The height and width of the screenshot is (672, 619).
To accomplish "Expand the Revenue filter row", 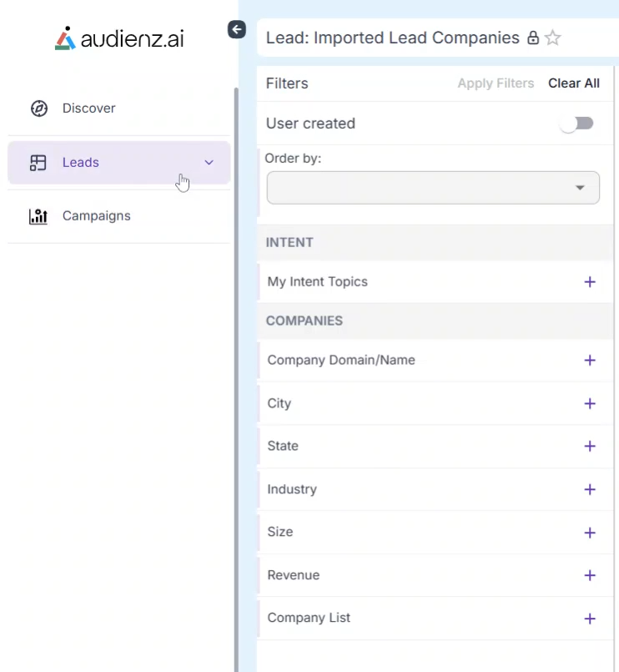I will [590, 576].
